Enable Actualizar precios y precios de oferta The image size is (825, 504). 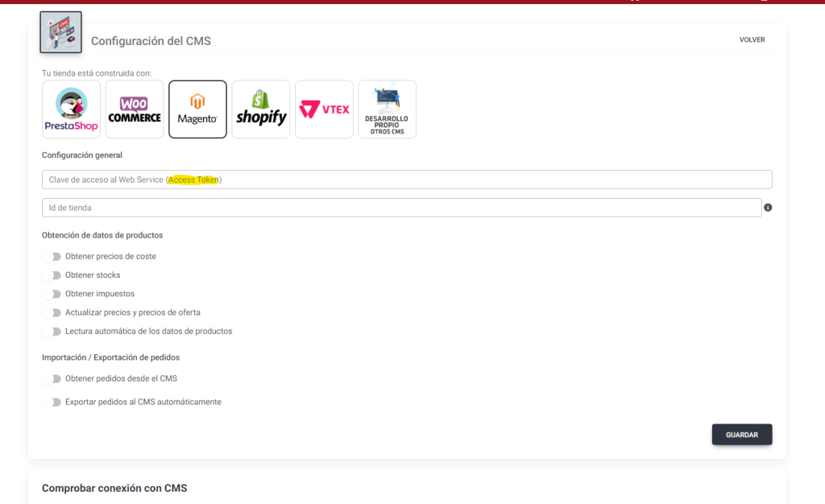click(x=52, y=312)
